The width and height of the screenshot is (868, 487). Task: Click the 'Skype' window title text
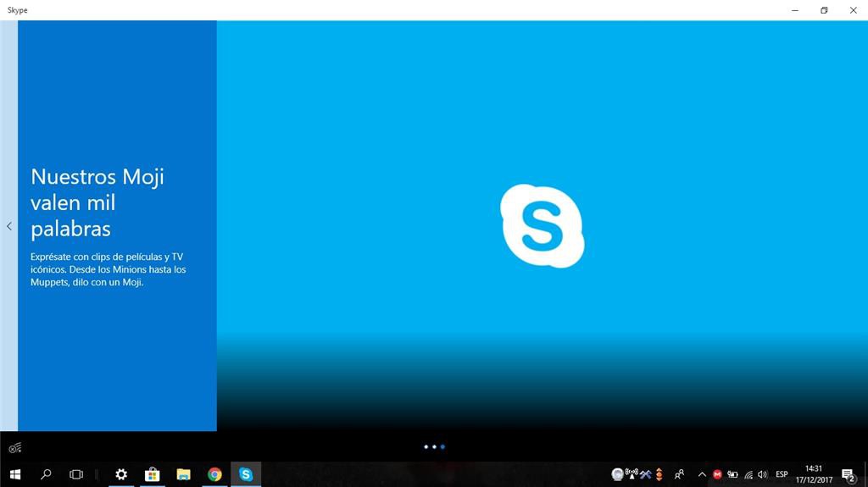pyautogui.click(x=17, y=10)
